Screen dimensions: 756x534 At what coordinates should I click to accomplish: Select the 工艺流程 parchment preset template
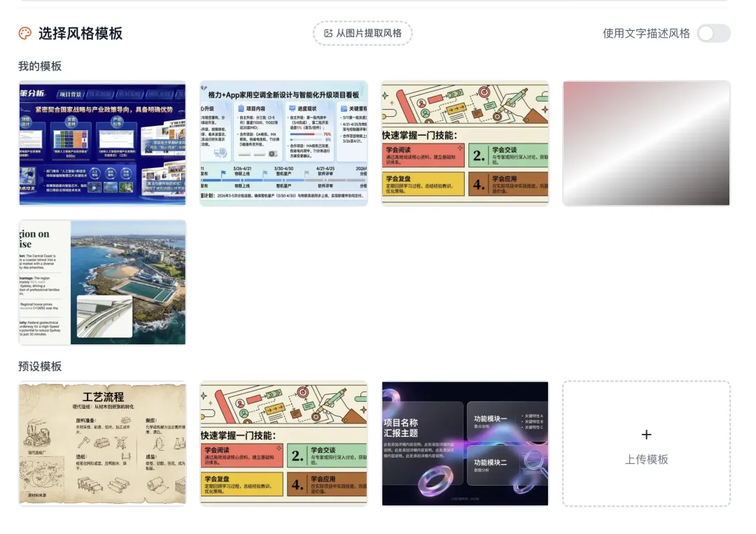click(102, 444)
